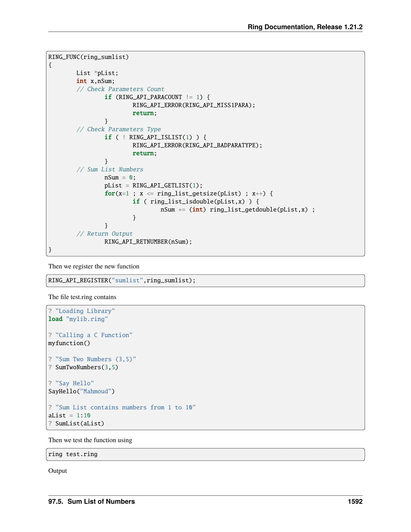Click the RING_API_RETNUMBER(nSum) line
Image resolution: width=411 pixels, height=532 pixels.
point(148,242)
